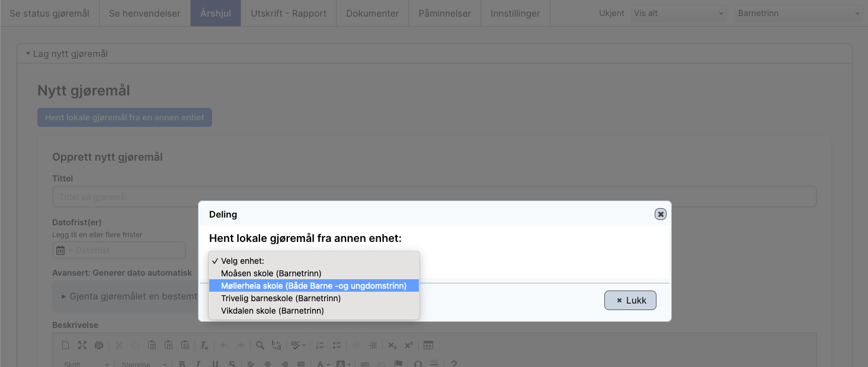Click the Print icon in editor toolbar

tap(99, 345)
